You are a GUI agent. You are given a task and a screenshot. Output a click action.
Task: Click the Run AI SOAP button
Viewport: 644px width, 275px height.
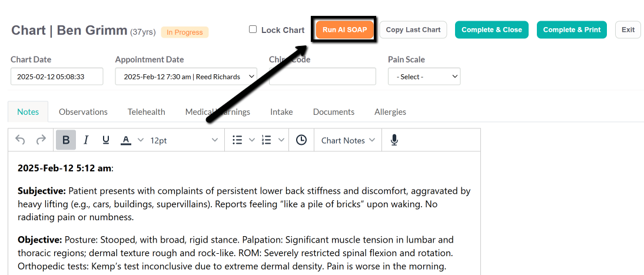pos(344,29)
